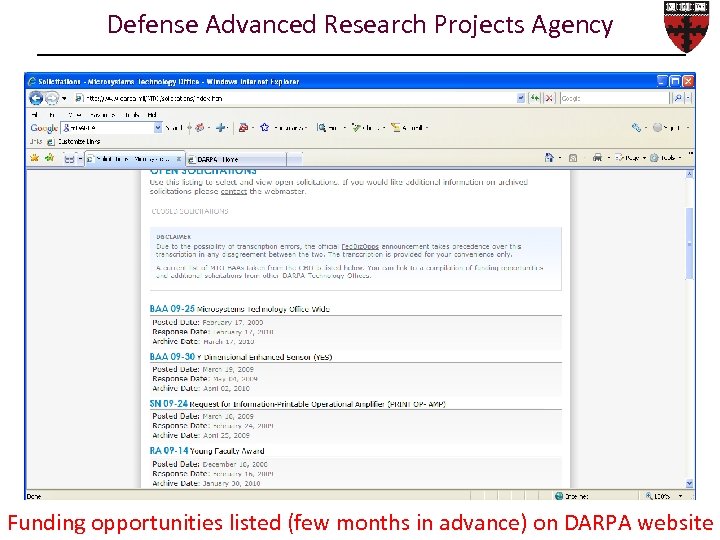Click the FedBizOpps link in the disclaimer
The height and width of the screenshot is (540, 720).
[360, 247]
